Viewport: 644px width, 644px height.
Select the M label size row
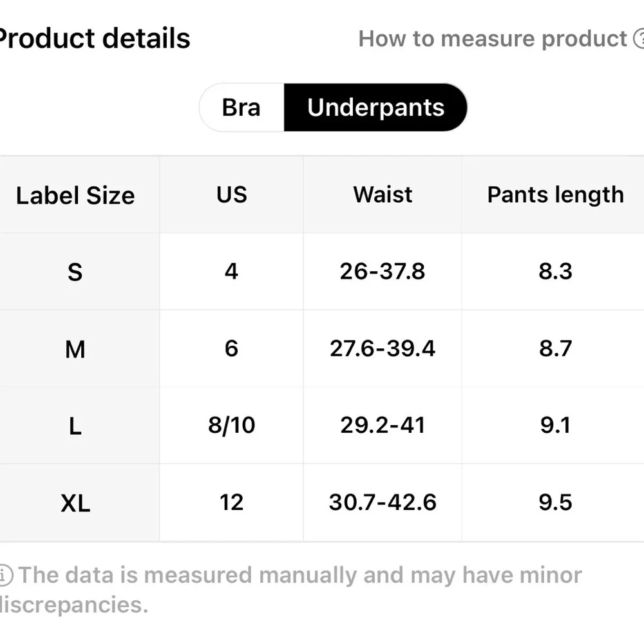click(75, 350)
